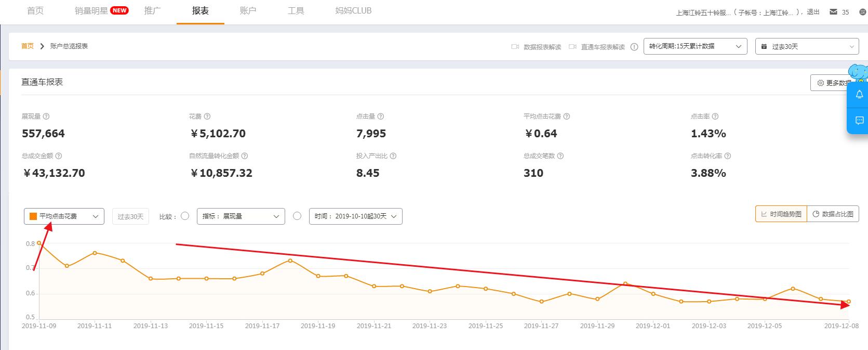Click the info icon next to 转化周期 dropdown
868x350 pixels.
point(634,47)
